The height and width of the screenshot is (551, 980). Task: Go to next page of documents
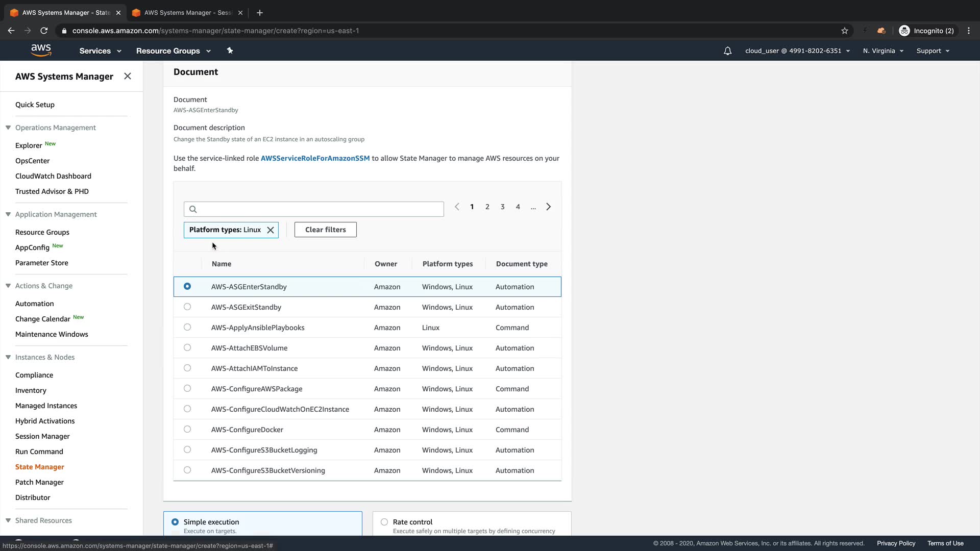[549, 207]
